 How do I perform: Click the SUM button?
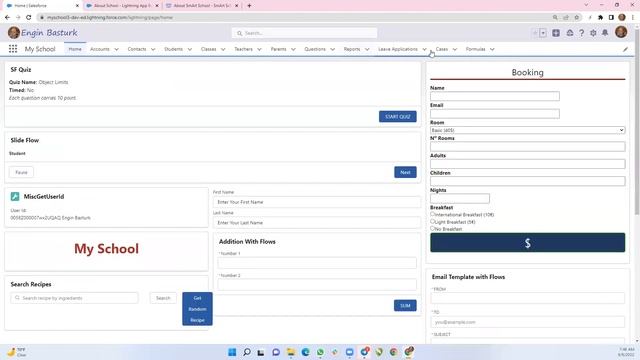[405, 306]
